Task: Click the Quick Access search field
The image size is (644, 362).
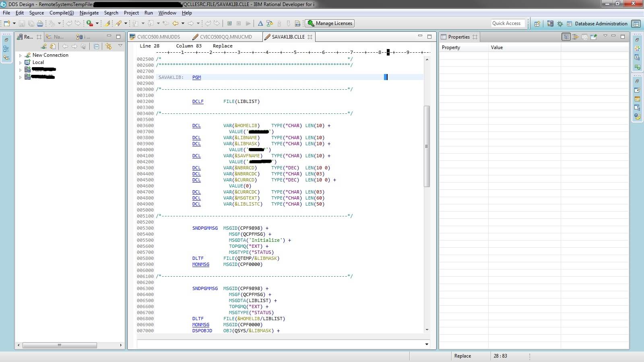Action: (x=507, y=23)
